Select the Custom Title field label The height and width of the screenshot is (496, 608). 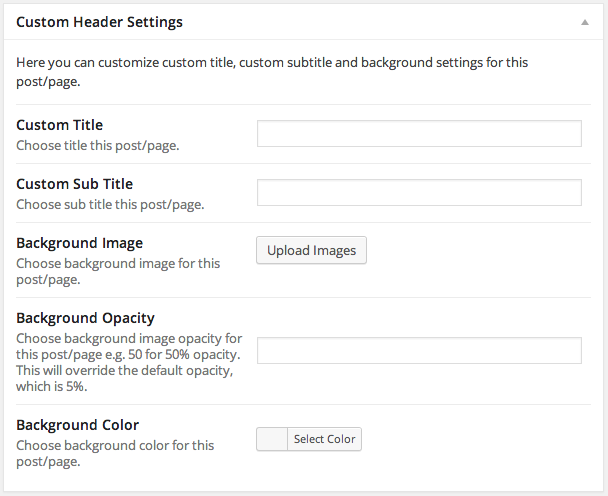60,125
